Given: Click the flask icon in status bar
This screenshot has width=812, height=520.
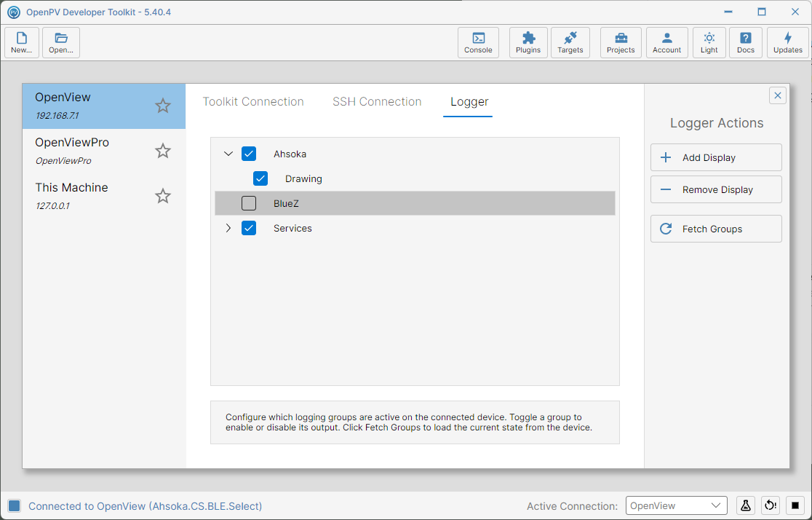Looking at the screenshot, I should click(x=746, y=505).
